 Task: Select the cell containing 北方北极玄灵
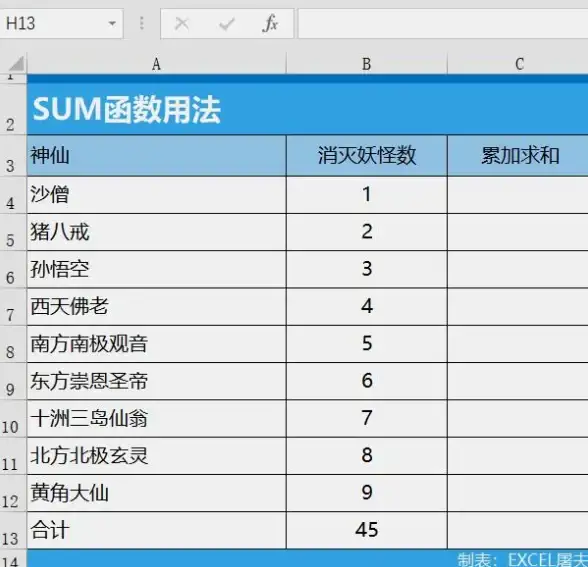tap(157, 456)
